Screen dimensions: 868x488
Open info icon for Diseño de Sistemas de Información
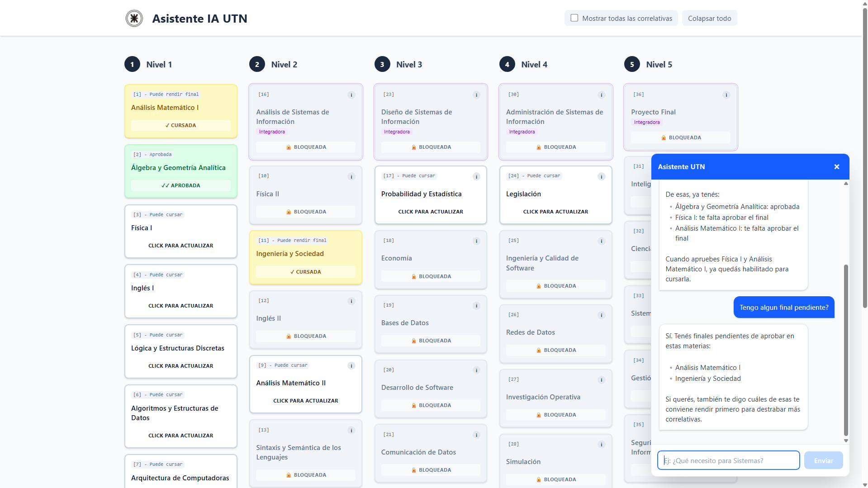[x=476, y=95]
